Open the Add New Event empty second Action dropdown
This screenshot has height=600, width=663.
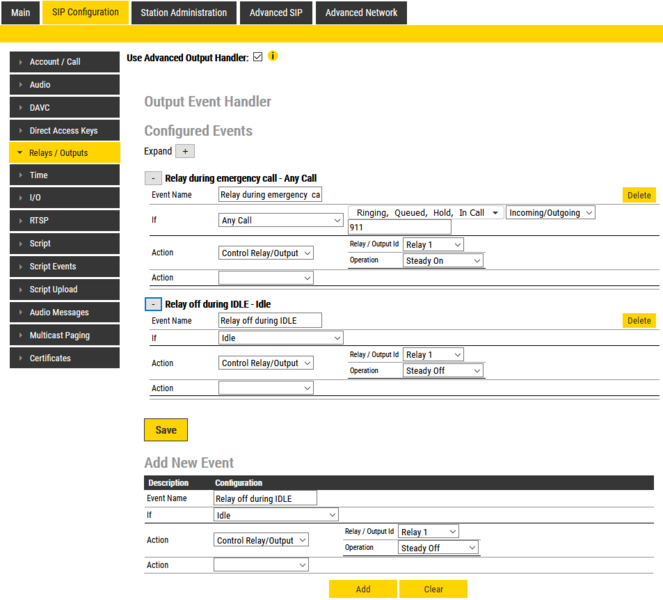[x=261, y=564]
